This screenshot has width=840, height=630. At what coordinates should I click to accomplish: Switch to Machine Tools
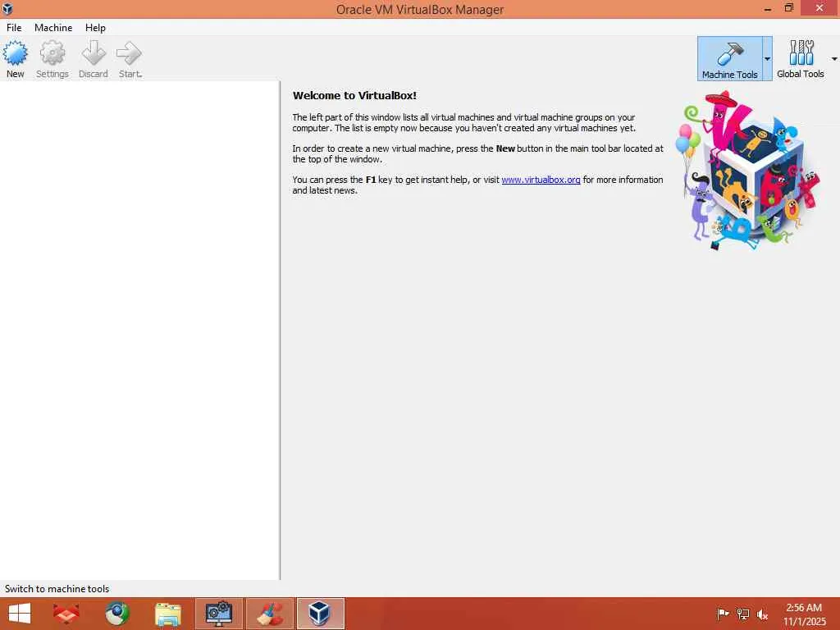729,59
